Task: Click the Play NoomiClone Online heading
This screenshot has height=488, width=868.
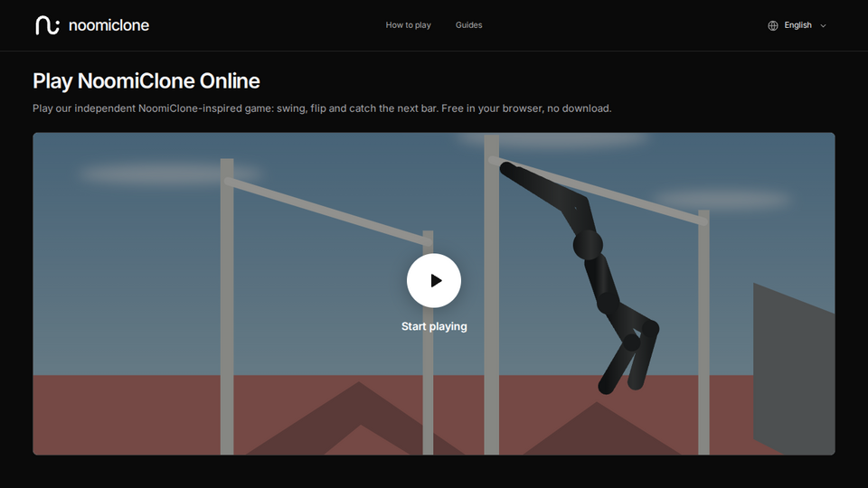Action: (146, 80)
